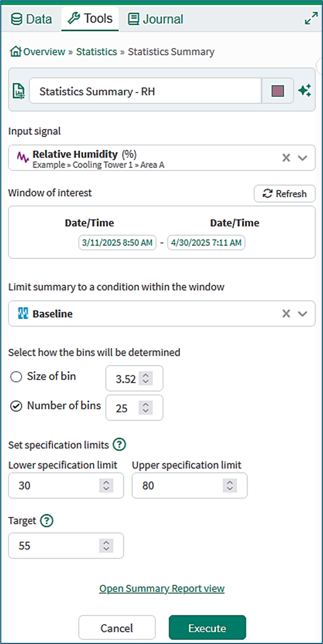Click the expand panel arrows icon
The width and height of the screenshot is (323, 644).
311,18
